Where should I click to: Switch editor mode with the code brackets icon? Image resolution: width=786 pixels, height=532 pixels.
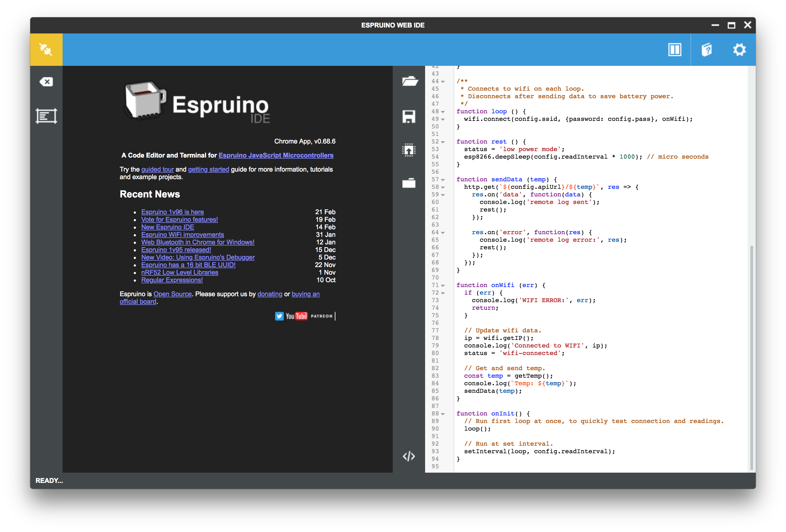click(409, 456)
